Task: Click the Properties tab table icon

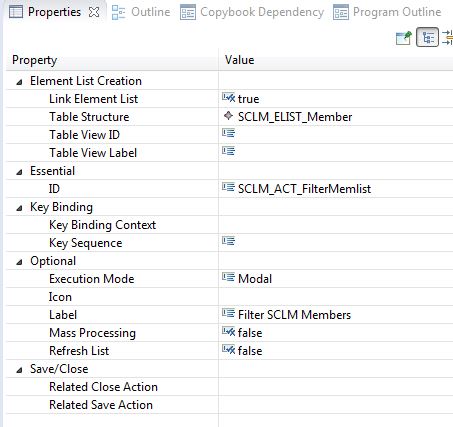Action: pyautogui.click(x=16, y=12)
